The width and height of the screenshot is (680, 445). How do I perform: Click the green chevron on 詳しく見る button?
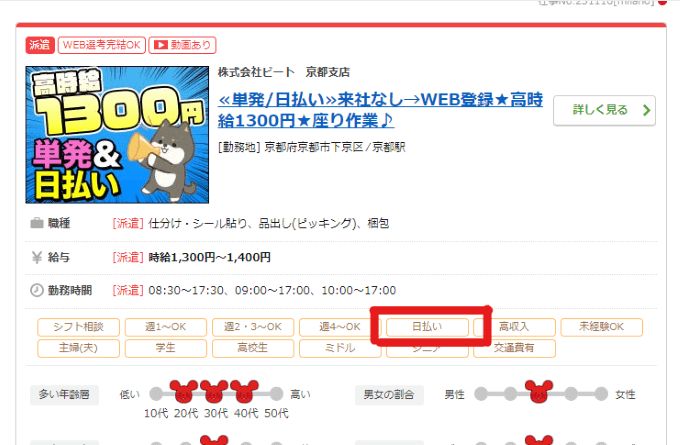pyautogui.click(x=647, y=110)
